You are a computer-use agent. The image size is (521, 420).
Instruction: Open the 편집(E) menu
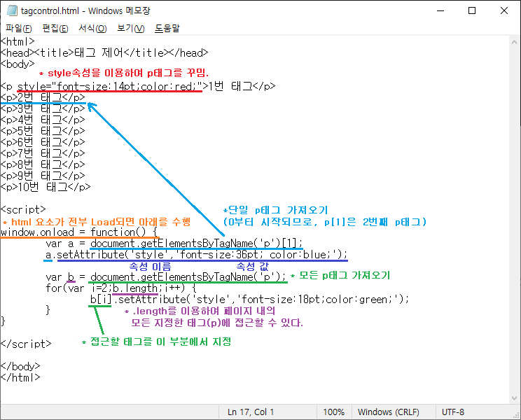coord(55,29)
